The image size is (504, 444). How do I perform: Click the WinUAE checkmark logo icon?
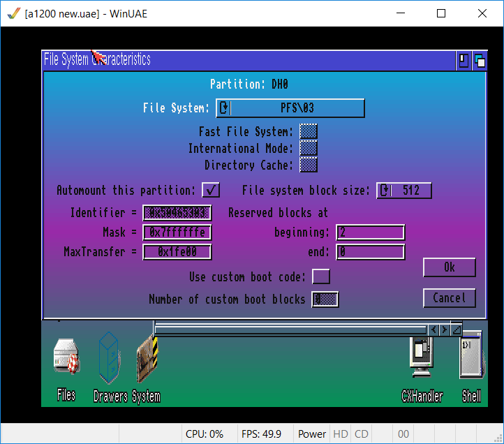point(13,13)
